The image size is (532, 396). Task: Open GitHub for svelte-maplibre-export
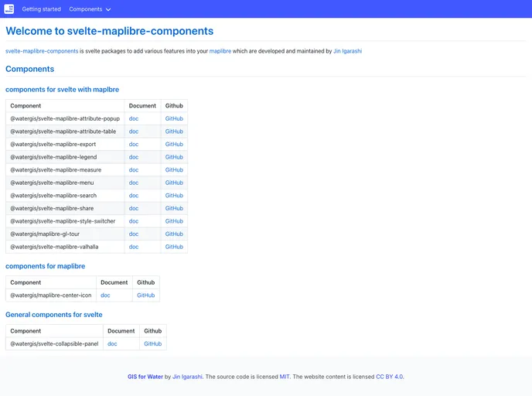174,144
